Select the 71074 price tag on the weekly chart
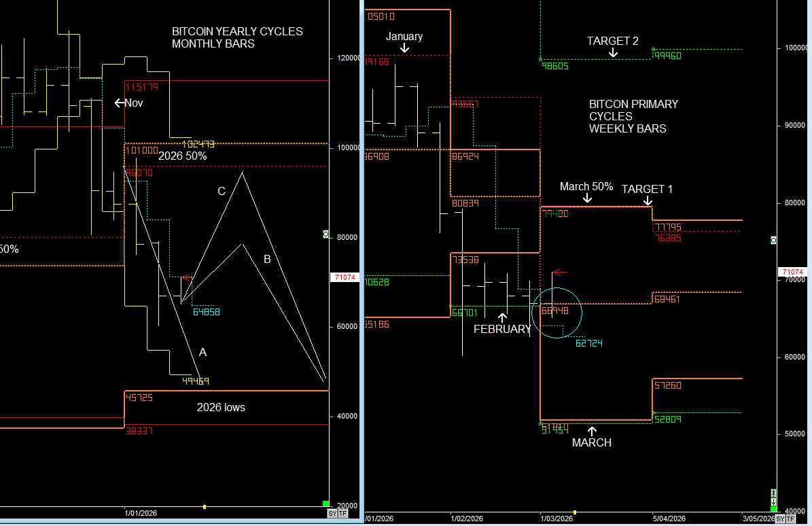812x526 pixels. [x=792, y=272]
